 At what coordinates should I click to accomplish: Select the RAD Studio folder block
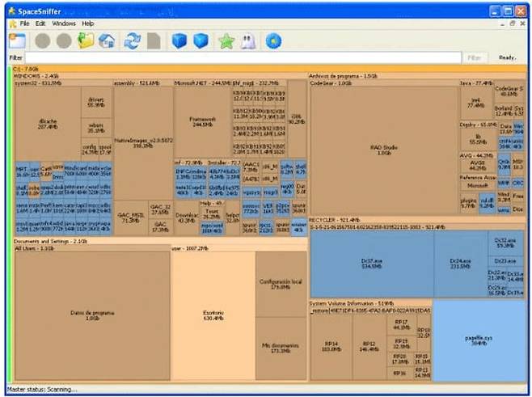[380, 150]
